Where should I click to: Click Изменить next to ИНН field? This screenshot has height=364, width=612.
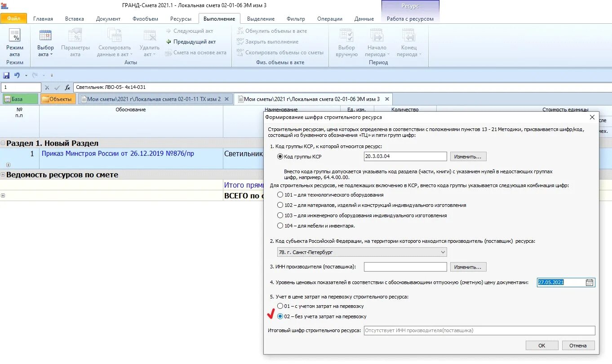[468, 267]
